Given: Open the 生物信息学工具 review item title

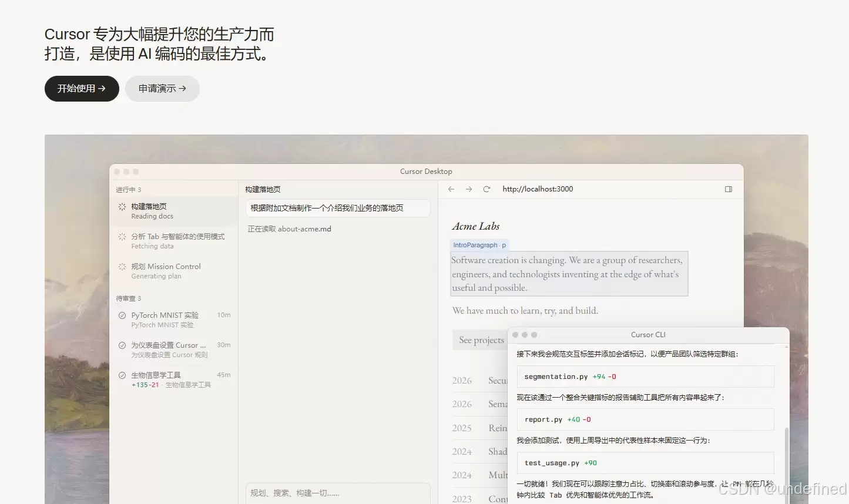Looking at the screenshot, I should click(x=156, y=375).
